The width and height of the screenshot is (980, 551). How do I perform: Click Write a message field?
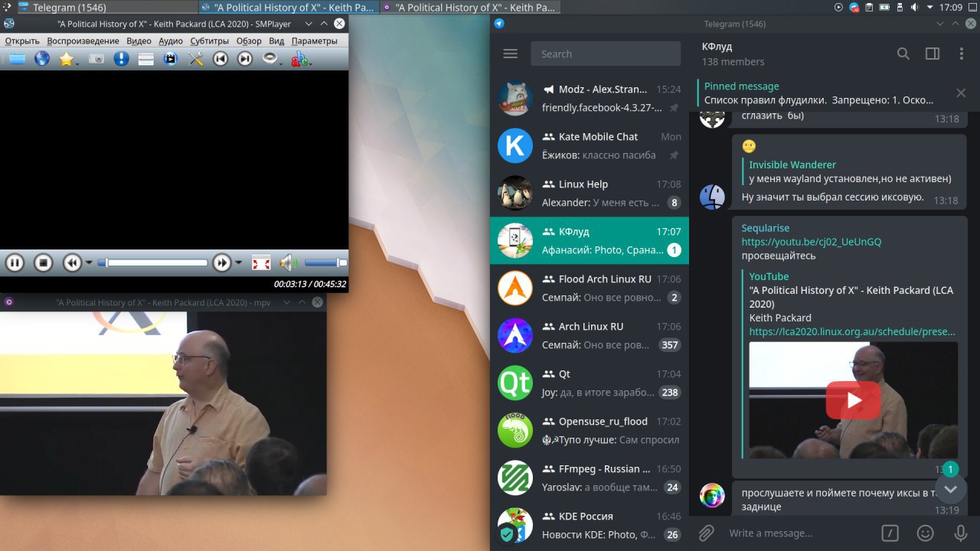coord(796,533)
